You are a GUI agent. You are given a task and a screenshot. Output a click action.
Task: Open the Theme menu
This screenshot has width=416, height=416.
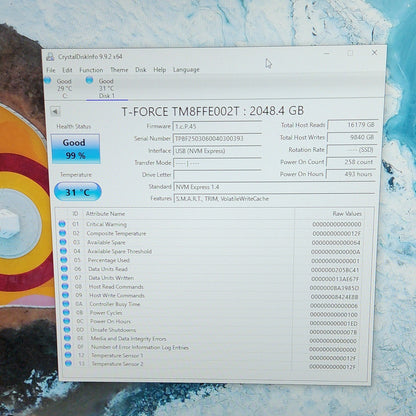(119, 70)
